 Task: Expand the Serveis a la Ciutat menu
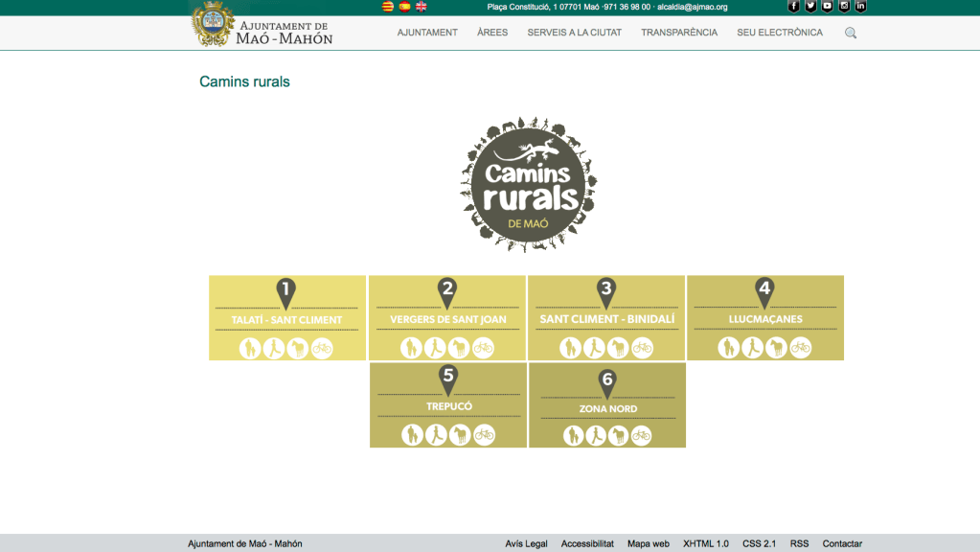[574, 33]
